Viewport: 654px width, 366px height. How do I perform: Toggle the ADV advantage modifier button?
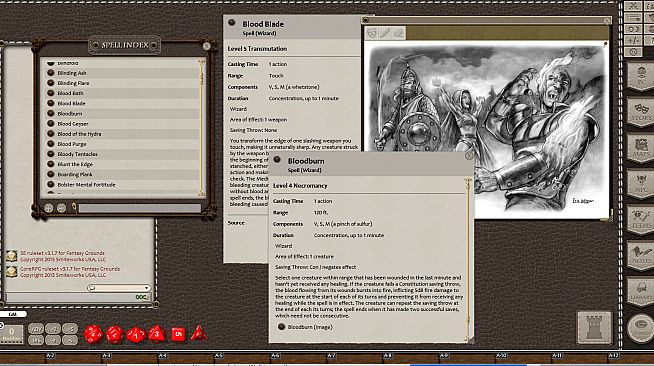click(x=36, y=329)
